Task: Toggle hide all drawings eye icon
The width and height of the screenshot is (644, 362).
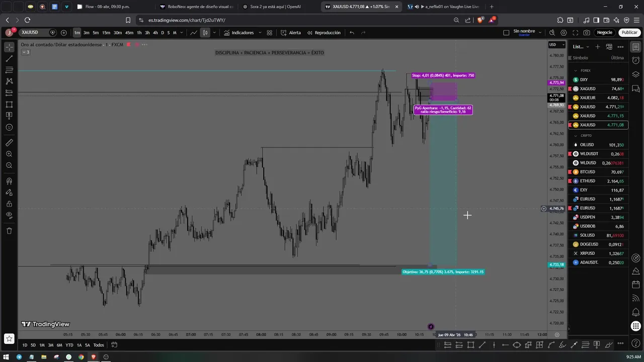Action: click(9, 215)
